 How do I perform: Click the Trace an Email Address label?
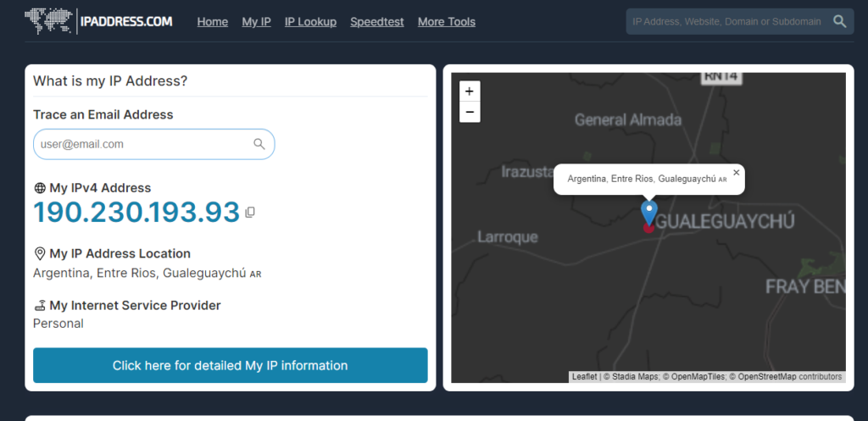tap(103, 114)
